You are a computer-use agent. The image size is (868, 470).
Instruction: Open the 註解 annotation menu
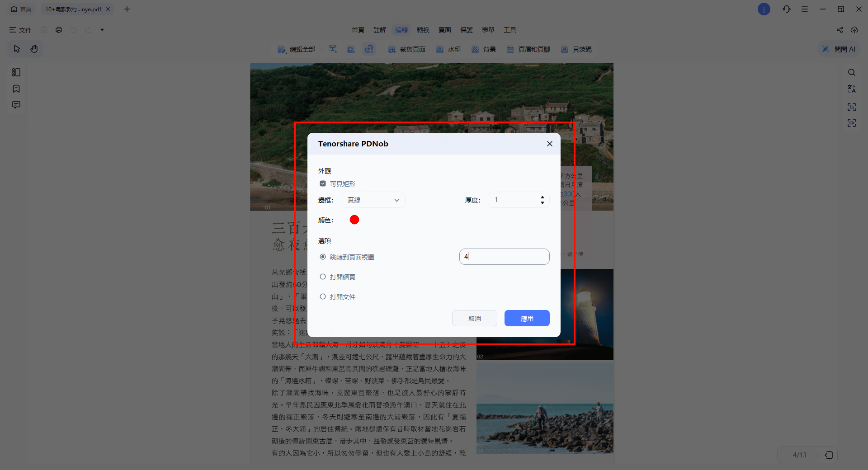380,30
